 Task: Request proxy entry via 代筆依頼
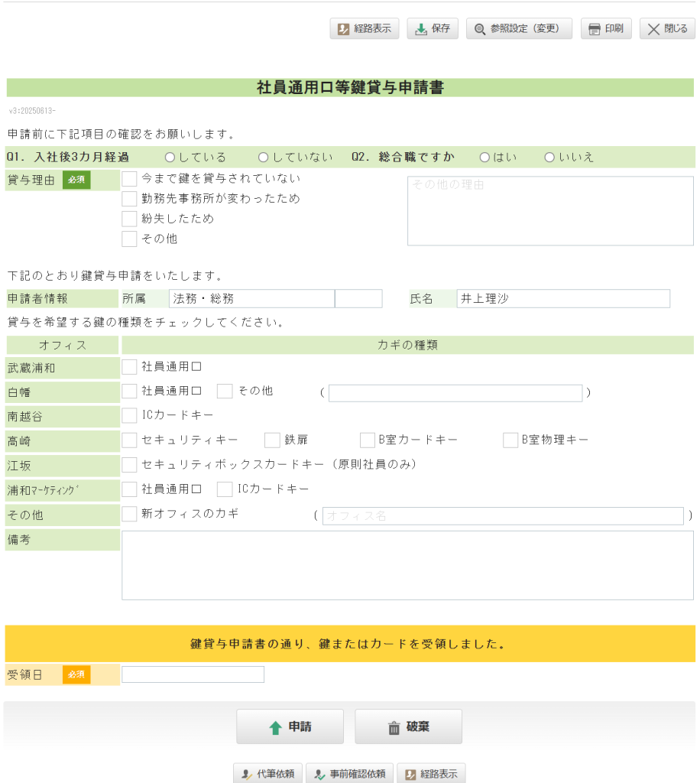pos(267,773)
